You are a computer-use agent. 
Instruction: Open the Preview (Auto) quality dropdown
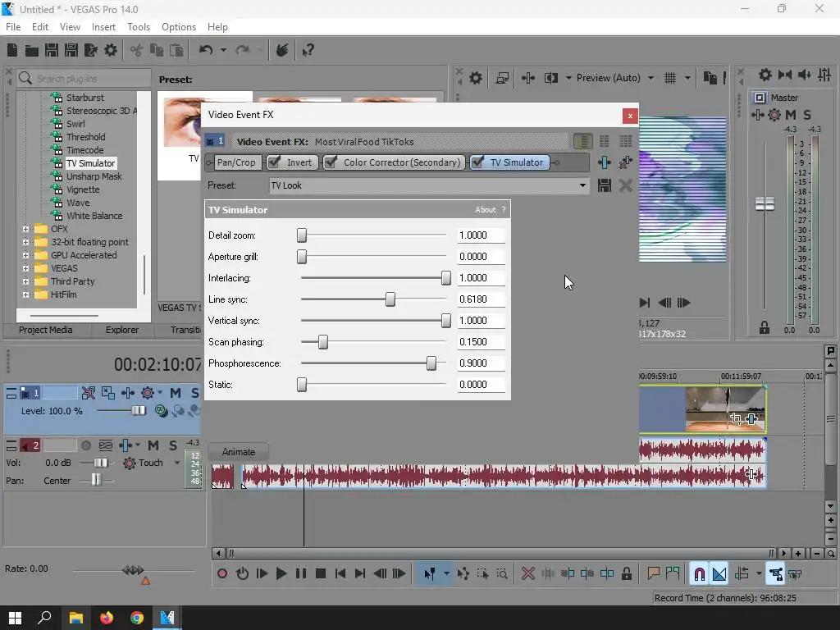pos(651,78)
